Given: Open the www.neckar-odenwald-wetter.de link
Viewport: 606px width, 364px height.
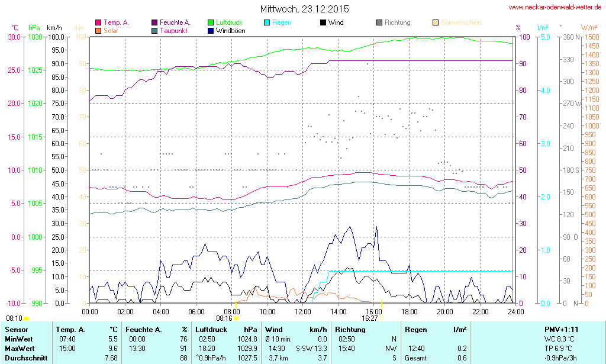Looking at the screenshot, I should pos(555,8).
